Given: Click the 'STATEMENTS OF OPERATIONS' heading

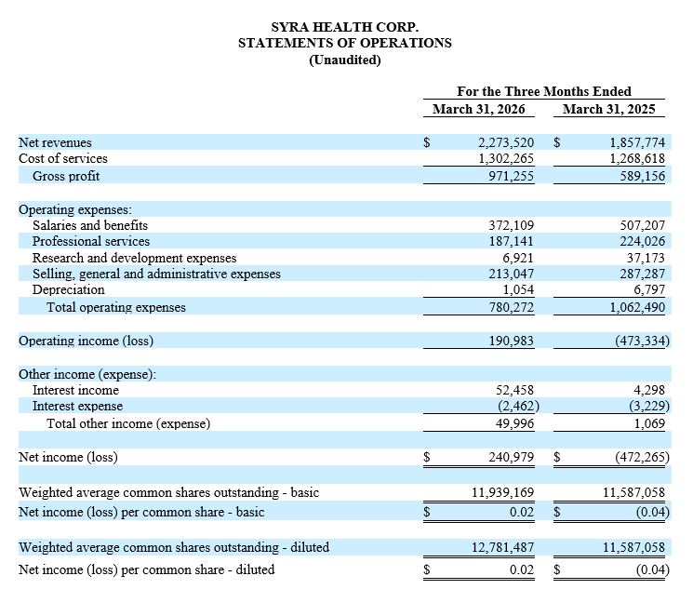Looking at the screenshot, I should 345,43.
